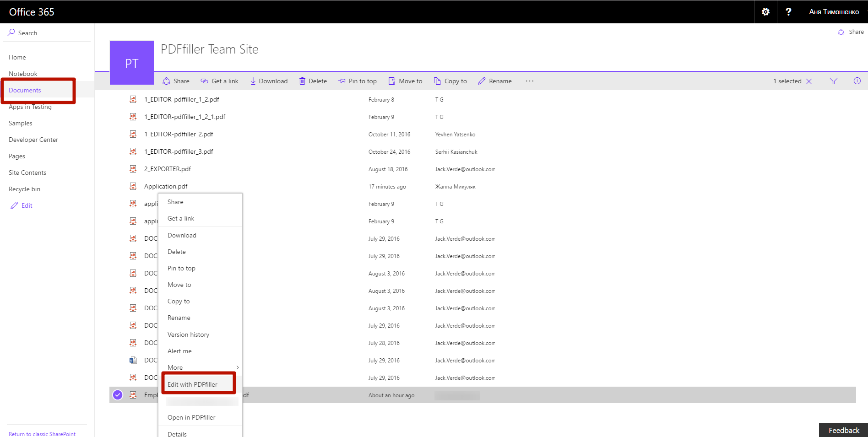Select Alert me in context menu
Image resolution: width=868 pixels, height=437 pixels.
pyautogui.click(x=200, y=351)
